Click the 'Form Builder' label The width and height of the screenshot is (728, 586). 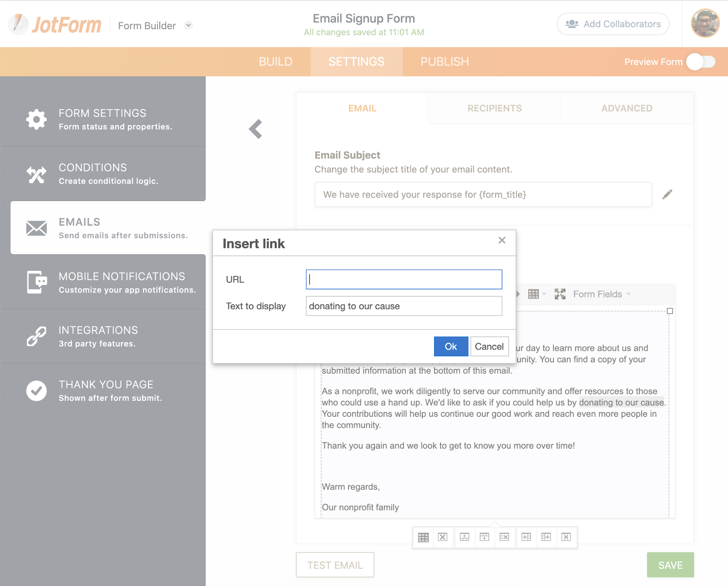click(x=147, y=26)
